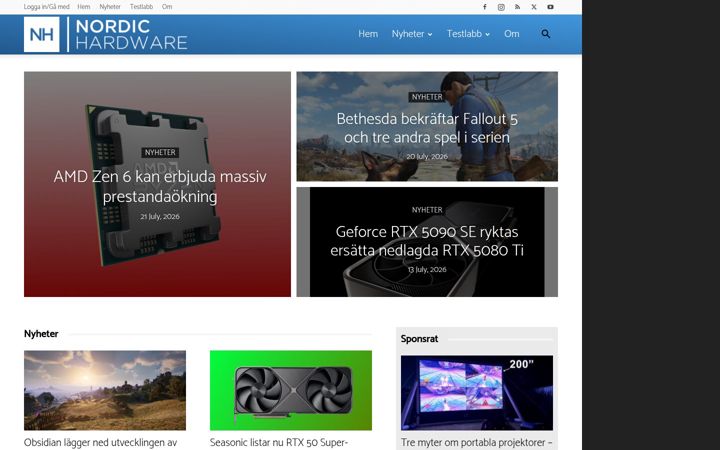Click the Nyheter section heading
The height and width of the screenshot is (450, 720).
(41, 334)
